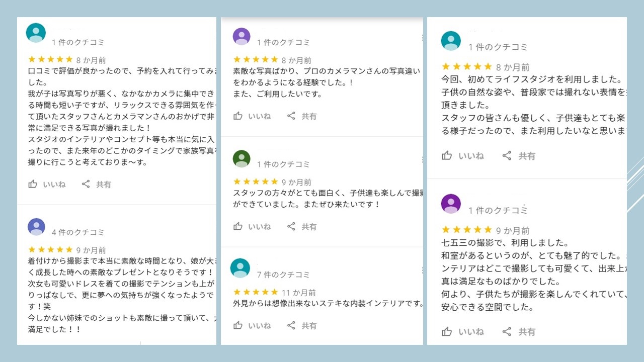This screenshot has width=644, height=362.
Task: Click the share icon under the スタッフの方々 review
Action: (x=291, y=226)
